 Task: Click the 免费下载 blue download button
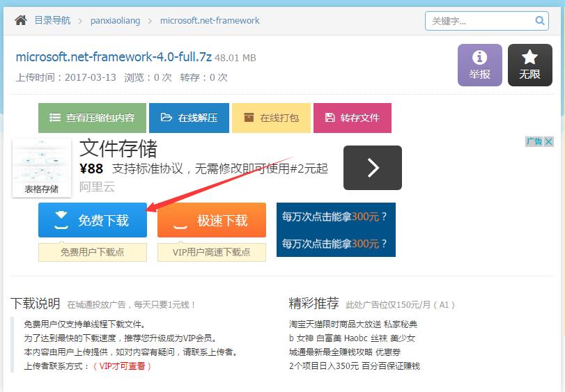click(93, 220)
